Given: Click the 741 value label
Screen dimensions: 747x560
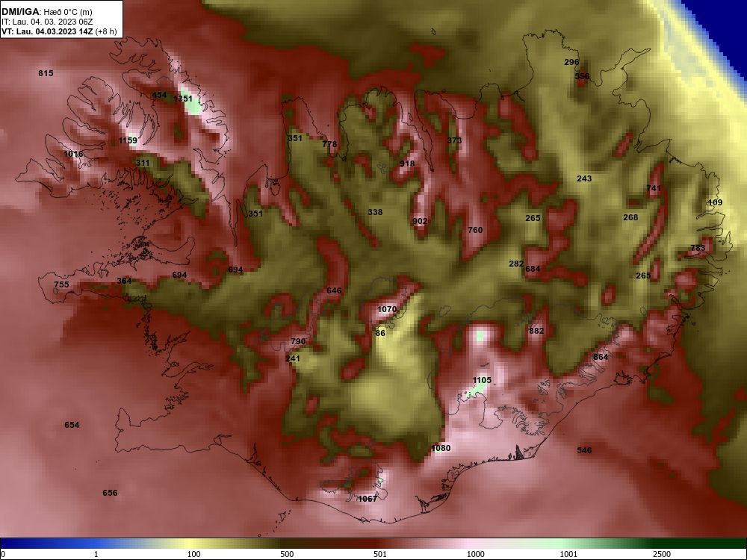Looking at the screenshot, I should coord(654,188).
